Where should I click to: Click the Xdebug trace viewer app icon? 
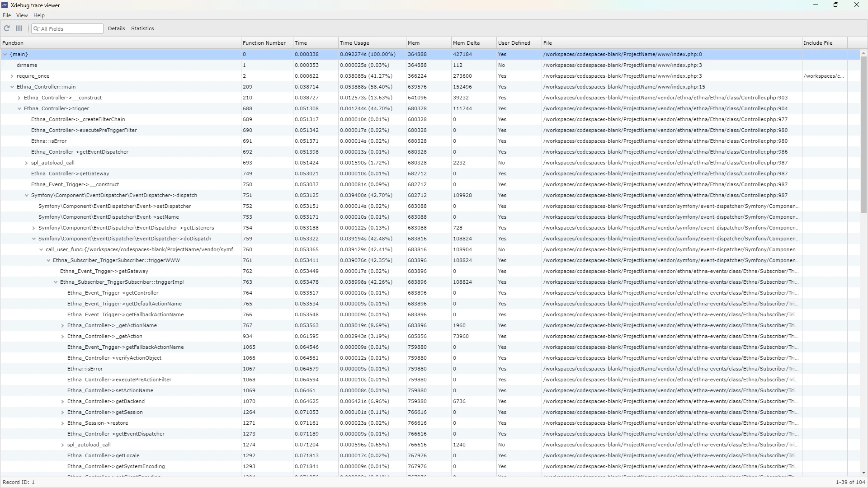coord(5,5)
